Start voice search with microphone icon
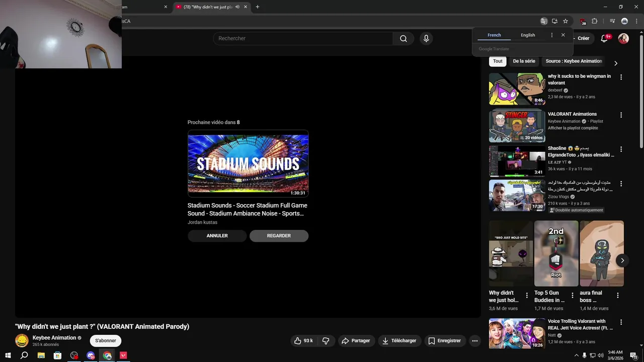Image resolution: width=644 pixels, height=362 pixels. [426, 39]
